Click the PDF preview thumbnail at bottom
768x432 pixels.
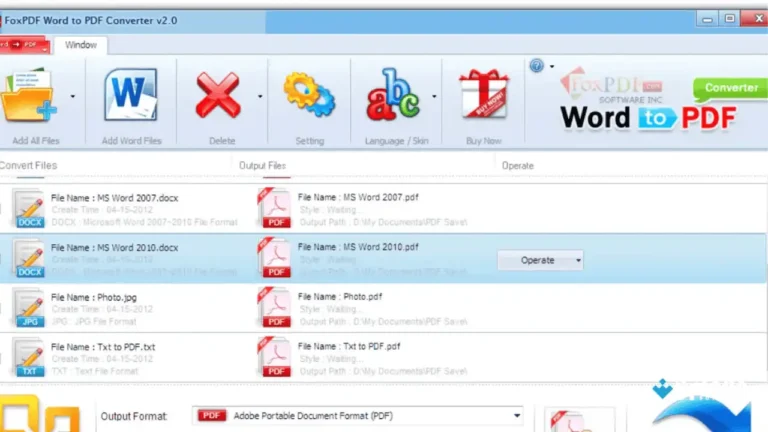click(x=579, y=419)
